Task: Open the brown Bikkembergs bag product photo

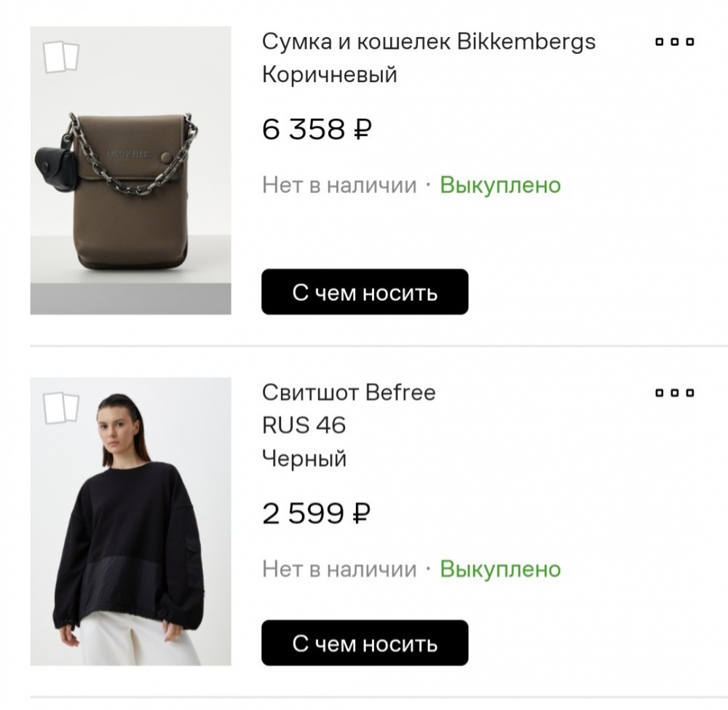Action: point(131,189)
